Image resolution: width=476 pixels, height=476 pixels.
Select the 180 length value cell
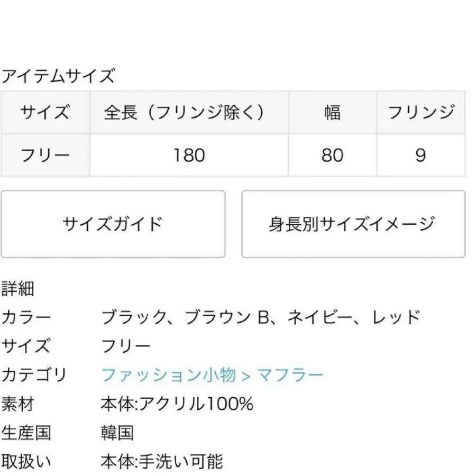pos(189,155)
